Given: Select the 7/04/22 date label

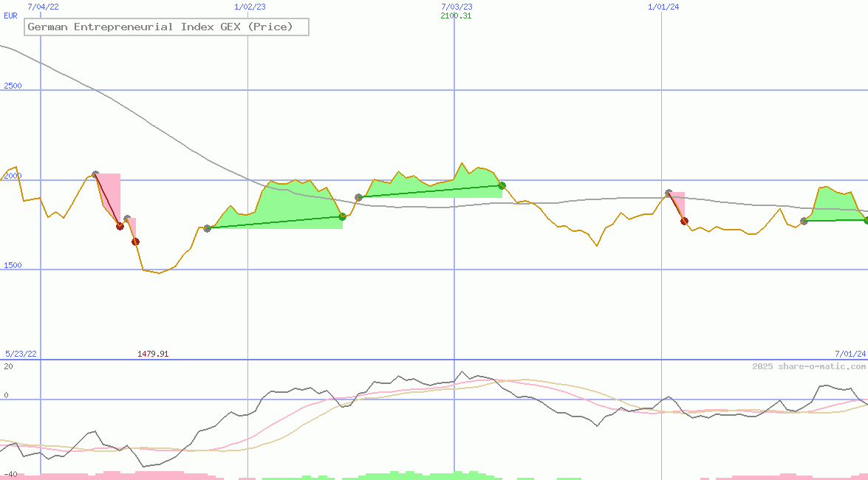Looking at the screenshot, I should tap(43, 7).
